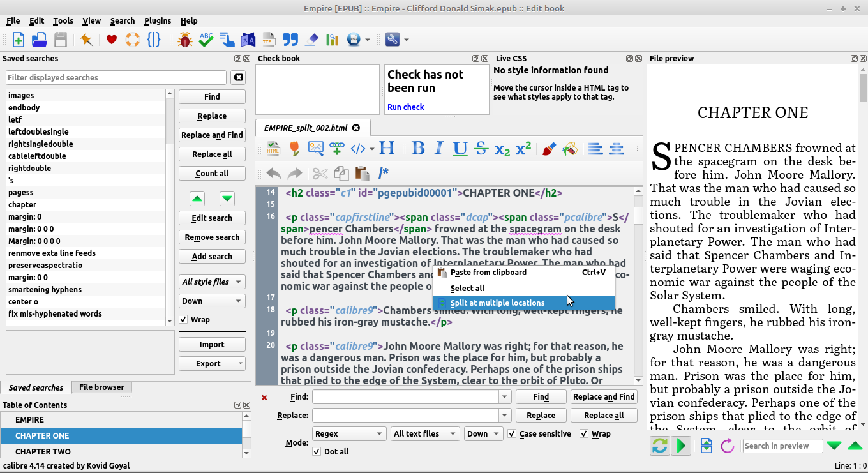Screen dimensions: 868x473
Task: Click the Import button
Action: (212, 345)
